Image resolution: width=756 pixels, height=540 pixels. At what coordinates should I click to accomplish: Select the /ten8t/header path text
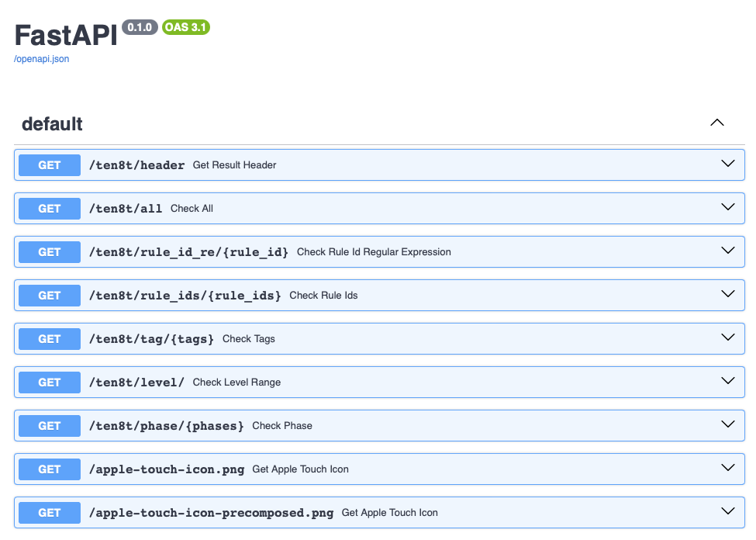pos(137,165)
